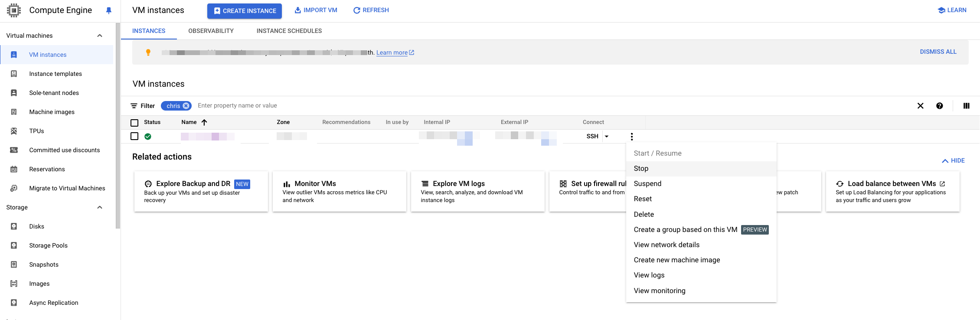
Task: Click the Disks icon
Action: [x=14, y=226]
